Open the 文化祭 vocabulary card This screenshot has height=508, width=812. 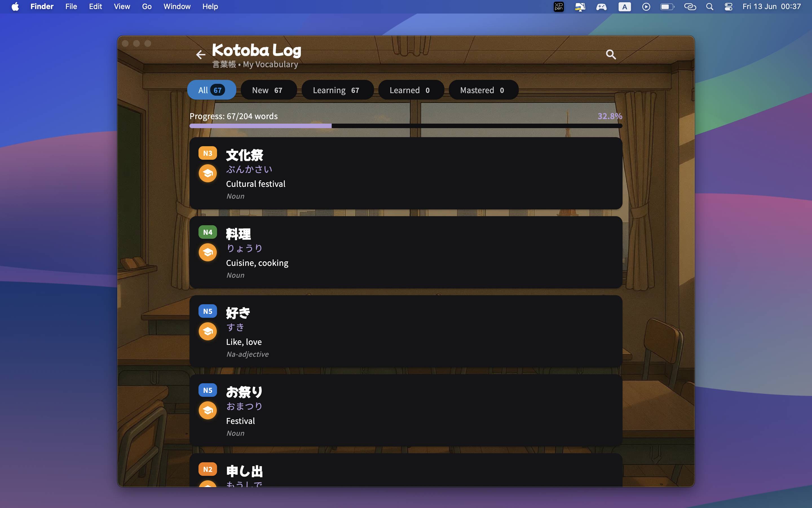point(406,173)
